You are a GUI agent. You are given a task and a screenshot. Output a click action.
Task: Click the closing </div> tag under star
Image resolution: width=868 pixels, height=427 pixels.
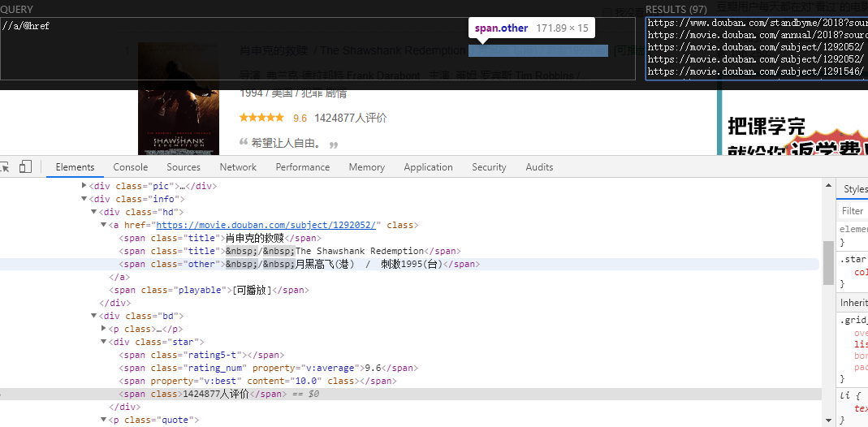click(x=124, y=407)
